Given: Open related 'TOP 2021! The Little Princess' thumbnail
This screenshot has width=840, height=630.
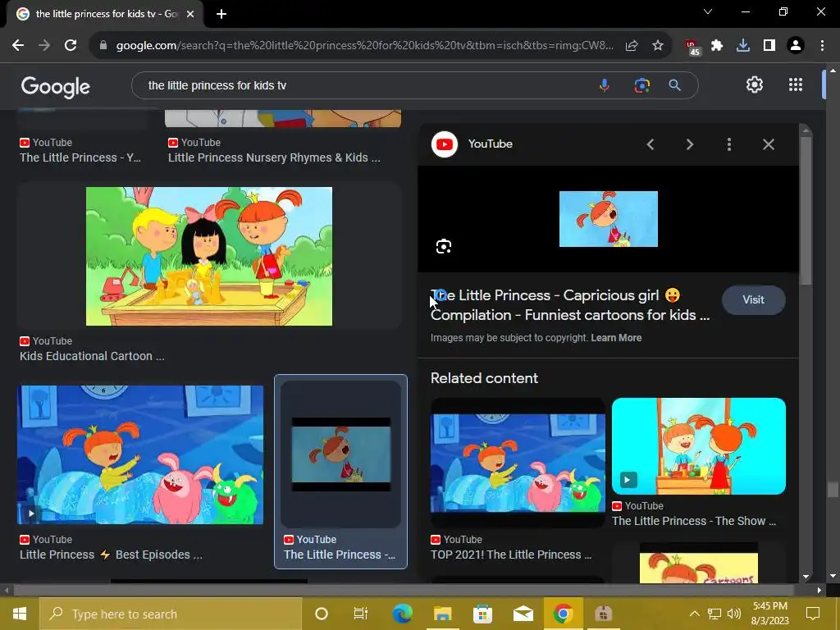Looking at the screenshot, I should pos(518,463).
